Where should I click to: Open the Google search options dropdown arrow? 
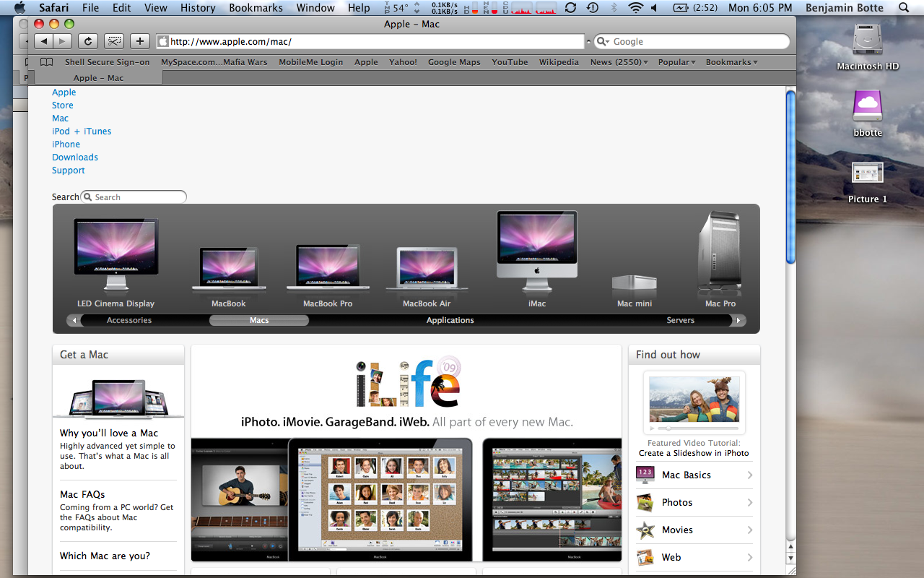(603, 42)
